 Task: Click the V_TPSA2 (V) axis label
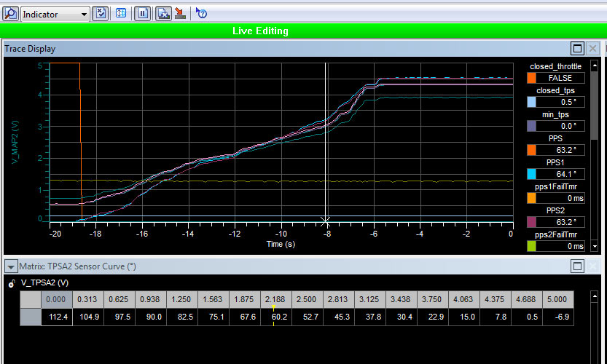click(44, 282)
